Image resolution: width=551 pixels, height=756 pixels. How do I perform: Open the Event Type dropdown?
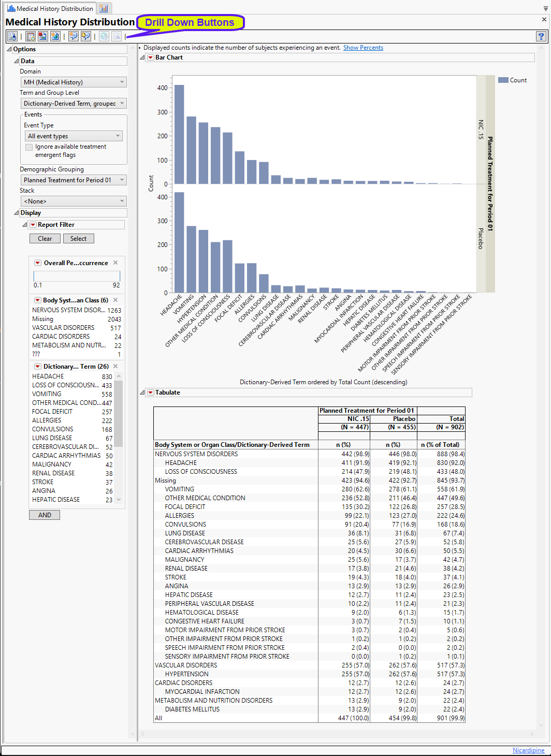point(74,136)
